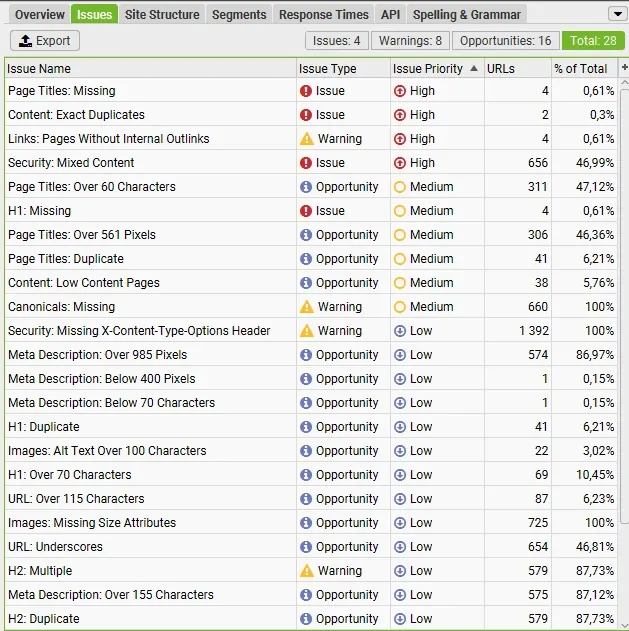The height and width of the screenshot is (631, 629).
Task: Click Low priority icon for URL: Underscores
Action: click(400, 547)
